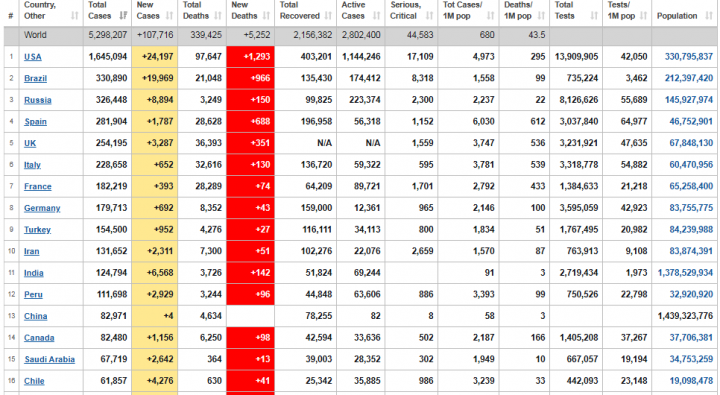Screen dimensions: 720x395
Task: Open the USA country link
Action: pyautogui.click(x=33, y=57)
